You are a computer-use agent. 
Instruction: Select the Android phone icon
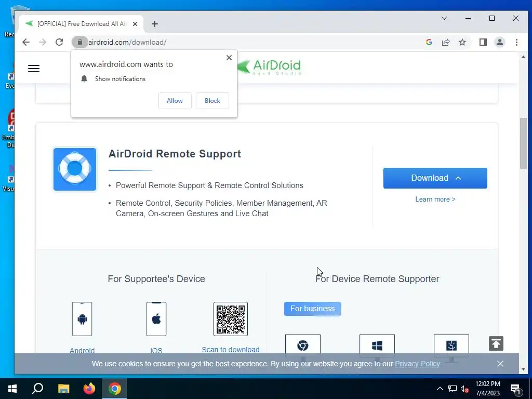[x=82, y=319]
